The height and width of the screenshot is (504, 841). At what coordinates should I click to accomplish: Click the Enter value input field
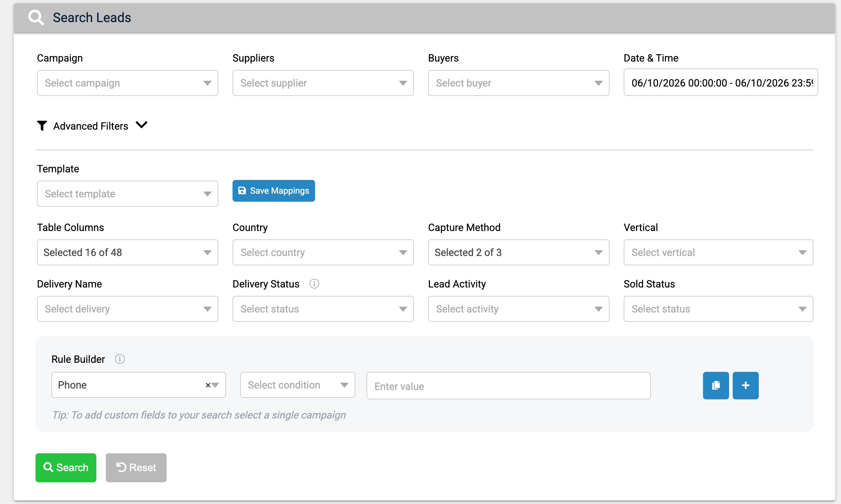click(509, 386)
